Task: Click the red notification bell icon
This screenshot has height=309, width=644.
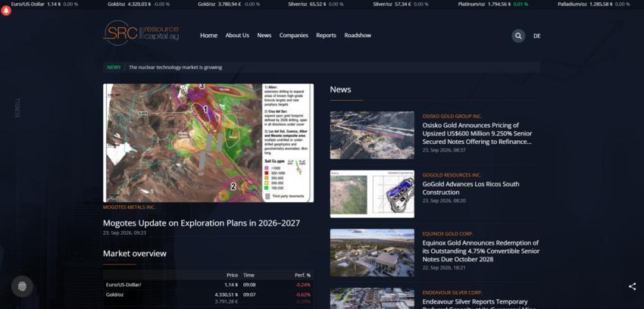Action: point(6,11)
